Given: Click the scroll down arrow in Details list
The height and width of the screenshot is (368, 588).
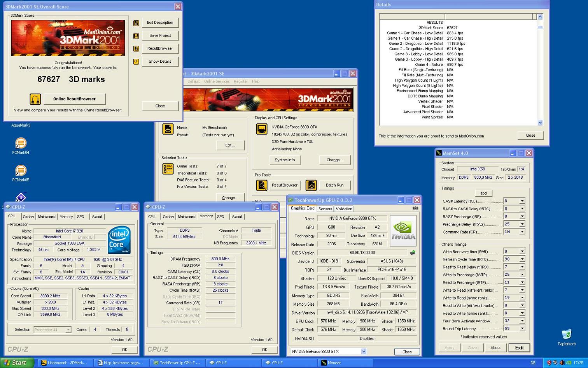Looking at the screenshot, I should [x=540, y=123].
